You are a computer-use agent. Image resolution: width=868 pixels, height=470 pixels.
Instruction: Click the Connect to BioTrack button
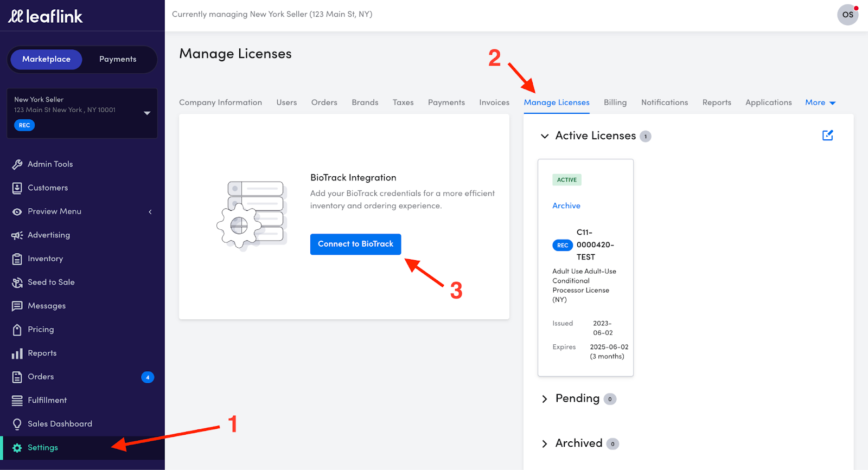coord(355,244)
